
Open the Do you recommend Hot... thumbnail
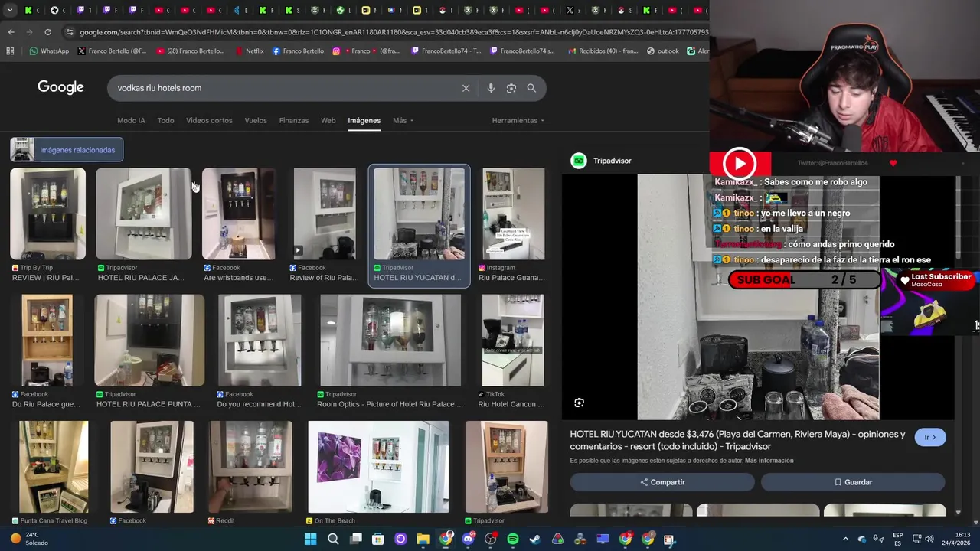[260, 341]
